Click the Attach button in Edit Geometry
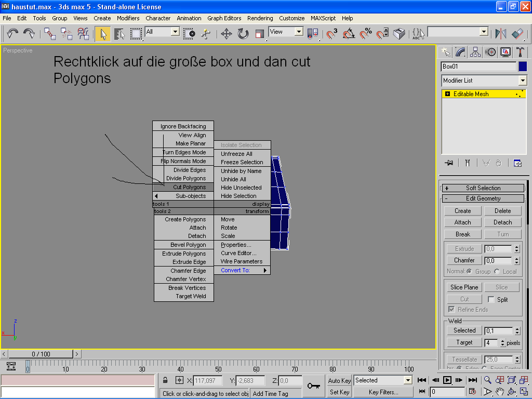Screen dimensions: 532x399 (x=462, y=222)
